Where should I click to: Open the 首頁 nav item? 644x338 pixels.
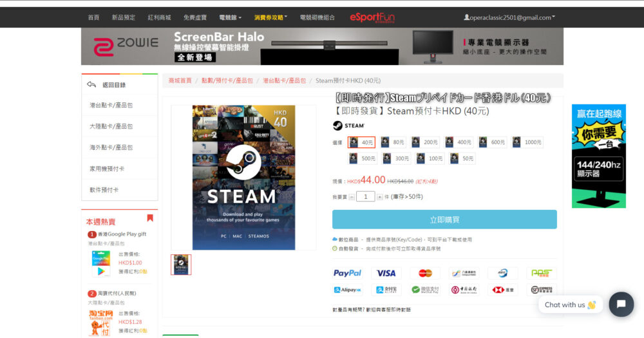93,17
